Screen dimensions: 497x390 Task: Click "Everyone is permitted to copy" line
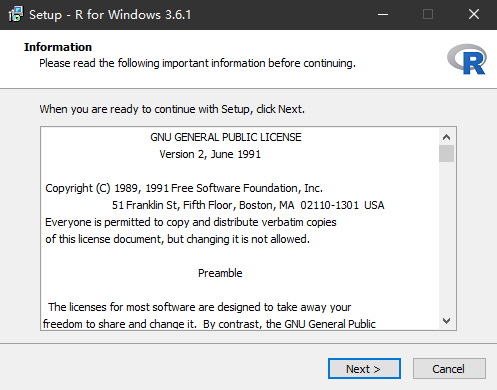pyautogui.click(x=191, y=222)
